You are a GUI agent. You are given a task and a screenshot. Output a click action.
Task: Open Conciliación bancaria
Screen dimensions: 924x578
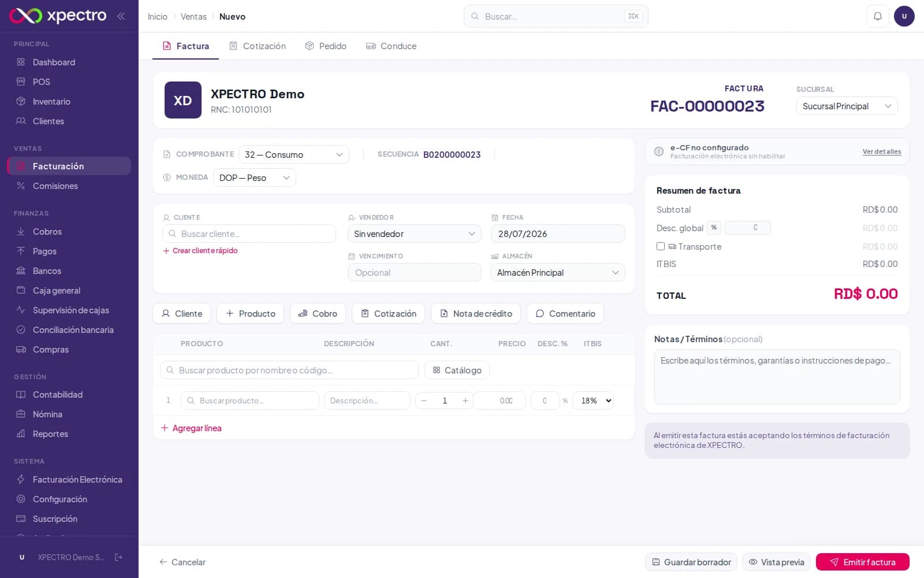(x=69, y=329)
